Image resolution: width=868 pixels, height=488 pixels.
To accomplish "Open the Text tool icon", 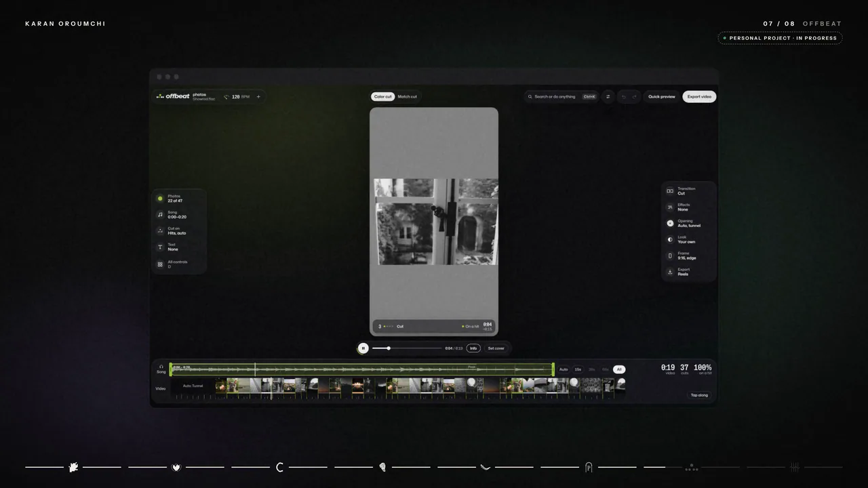I will tap(160, 247).
